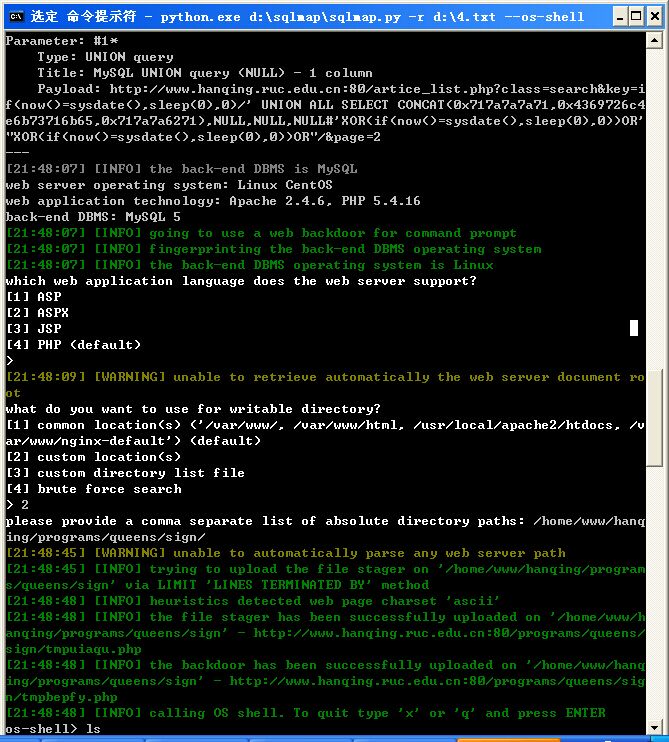Click the '[2] custom location(s)' option line
Screen dimensions: 669x742
click(93, 457)
